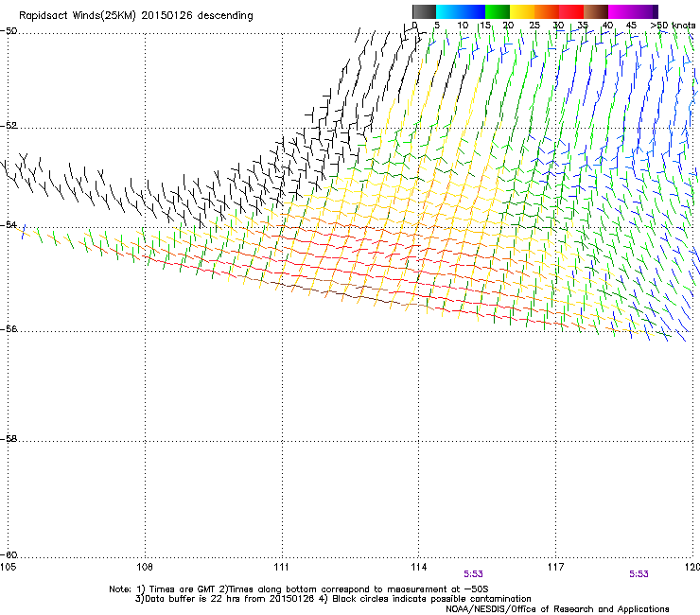The width and height of the screenshot is (700, 615).
Task: Click the purple '5:53' time below 114
Action: click(473, 574)
